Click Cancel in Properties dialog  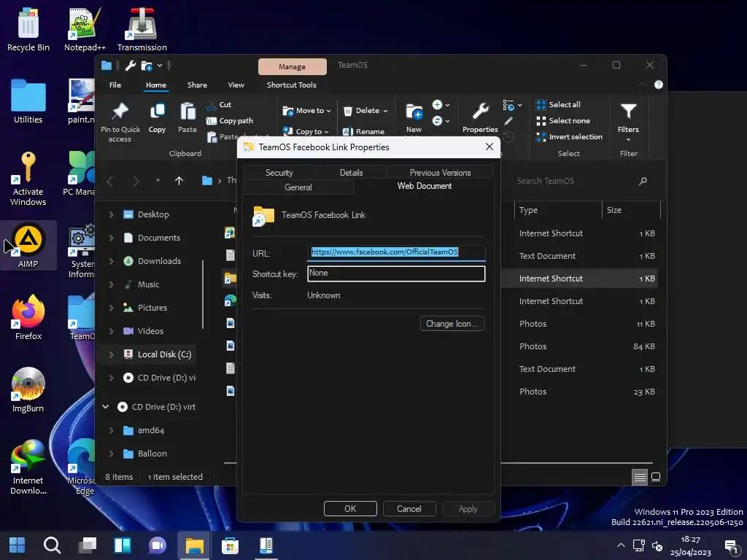[x=409, y=508]
